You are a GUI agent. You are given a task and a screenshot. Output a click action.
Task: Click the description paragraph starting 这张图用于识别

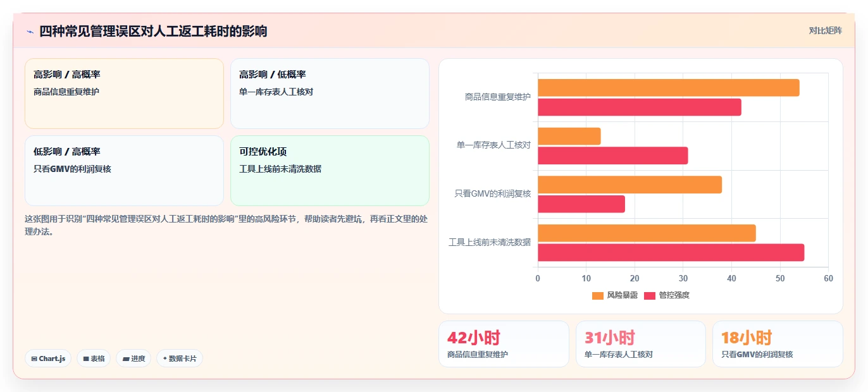click(226, 225)
